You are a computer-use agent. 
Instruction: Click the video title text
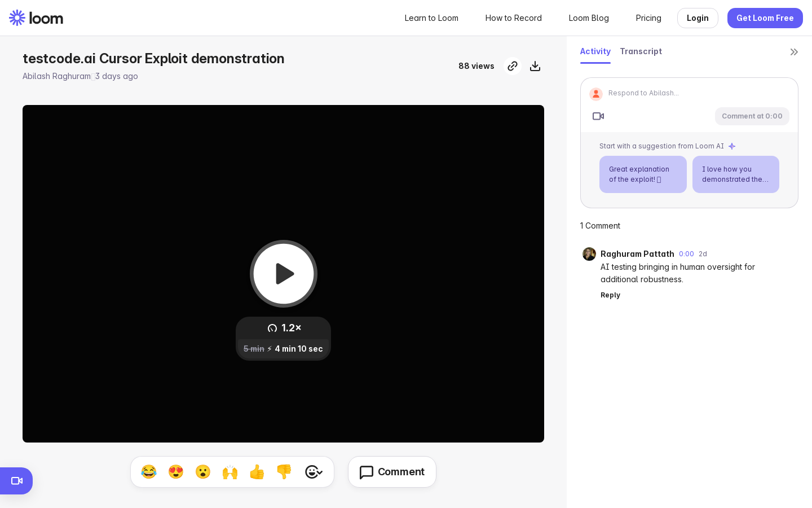[x=153, y=59]
